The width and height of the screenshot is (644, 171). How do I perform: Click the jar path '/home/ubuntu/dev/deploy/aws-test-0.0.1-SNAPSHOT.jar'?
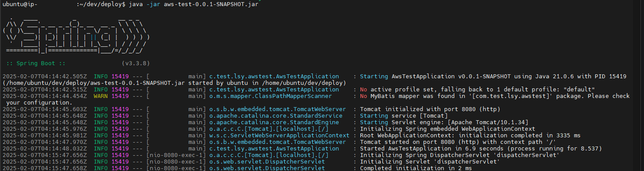coord(95,83)
